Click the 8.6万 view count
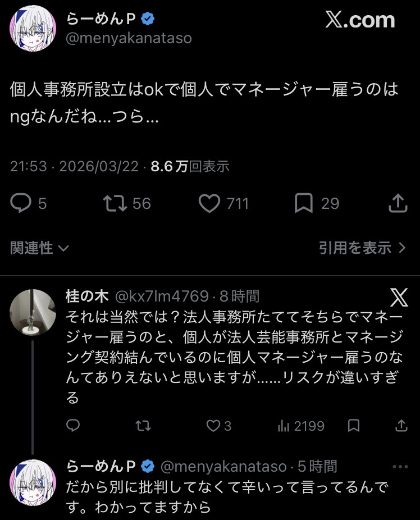The image size is (420, 520). point(169,167)
